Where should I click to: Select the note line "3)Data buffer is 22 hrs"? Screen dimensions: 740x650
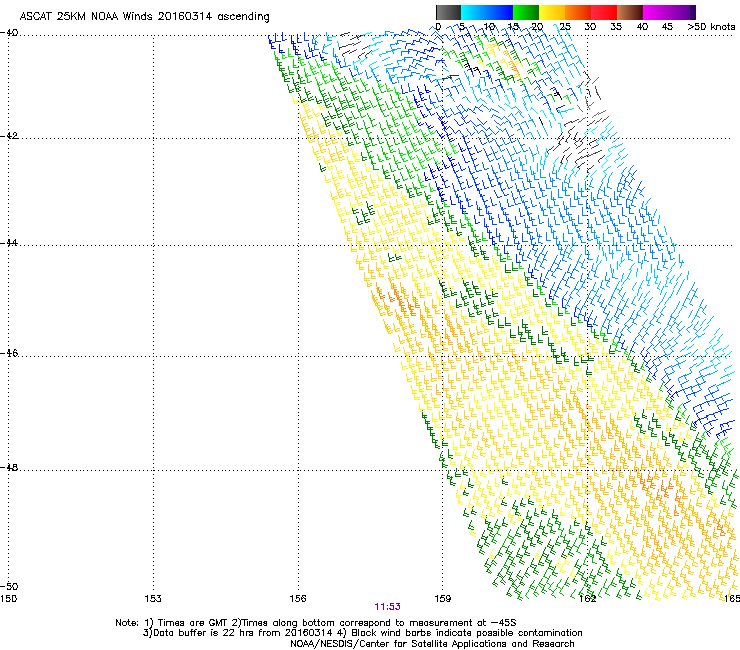[x=362, y=633]
